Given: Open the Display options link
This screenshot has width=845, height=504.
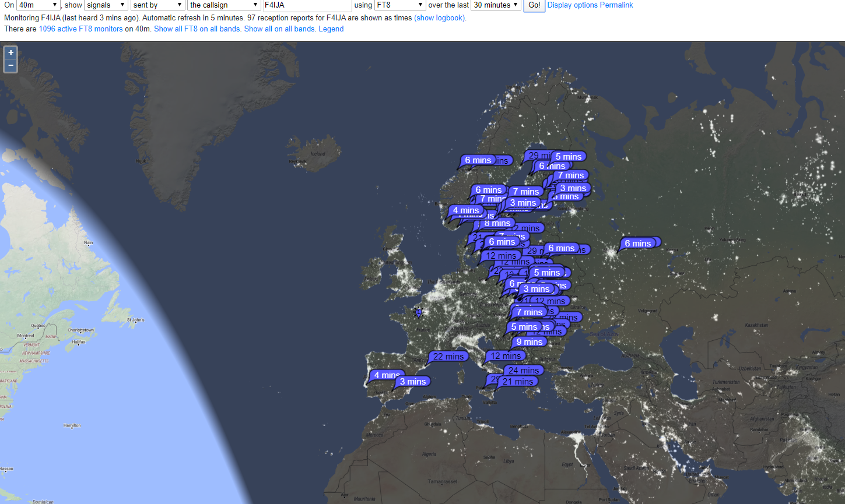Looking at the screenshot, I should [574, 5].
